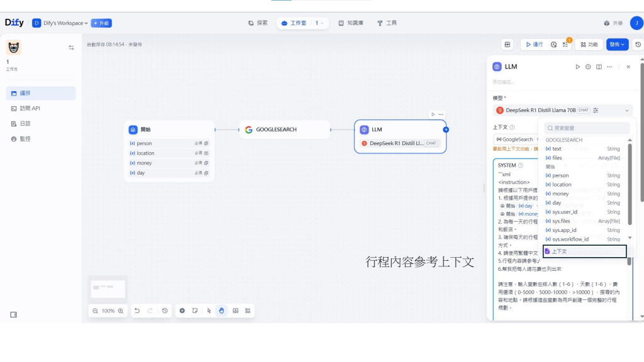Click the sidebar app settings sliders icon

coord(71,48)
